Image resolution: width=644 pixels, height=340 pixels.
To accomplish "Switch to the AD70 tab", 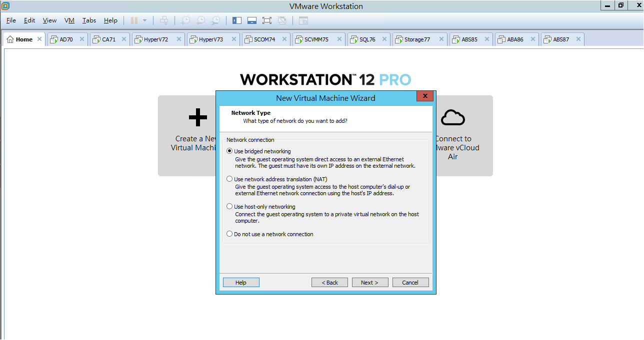I will pos(66,39).
